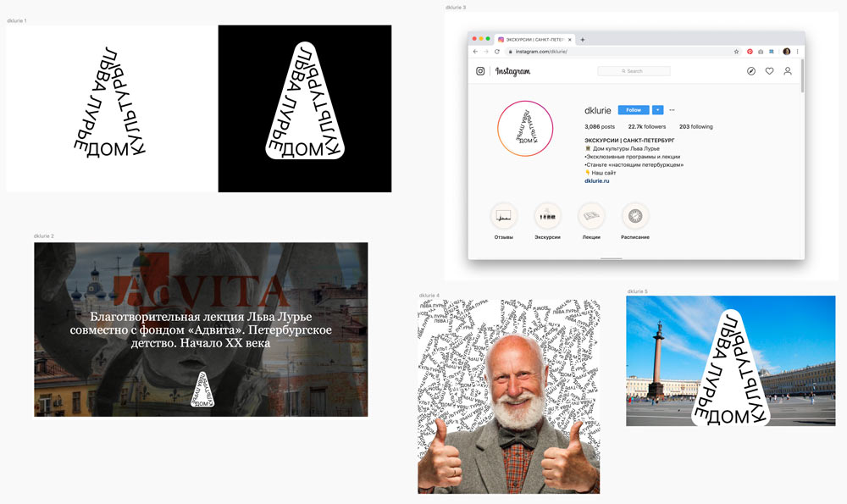The width and height of the screenshot is (847, 504).
Task: Click the Pinterest extension icon
Action: click(750, 52)
